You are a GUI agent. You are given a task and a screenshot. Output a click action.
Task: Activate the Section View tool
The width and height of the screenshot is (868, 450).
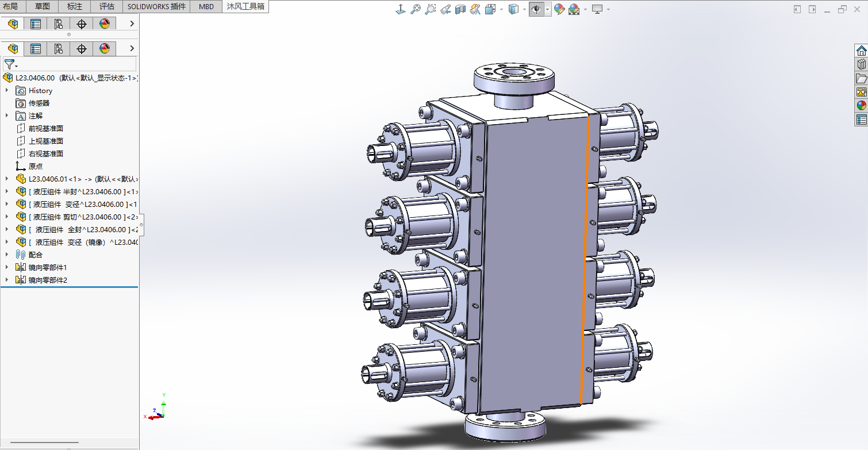(x=460, y=9)
